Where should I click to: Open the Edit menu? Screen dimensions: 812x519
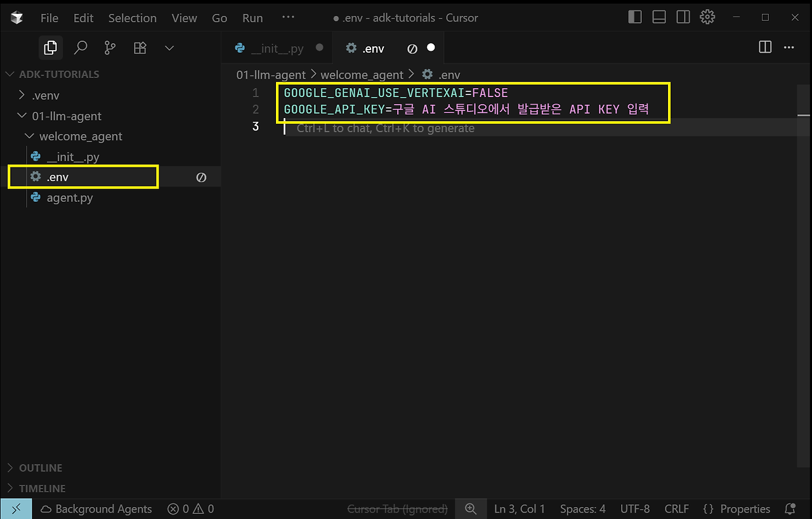click(x=84, y=18)
